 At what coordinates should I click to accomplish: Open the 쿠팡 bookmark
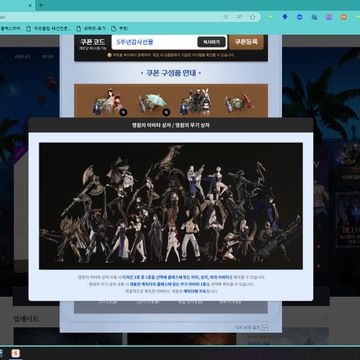click(x=119, y=29)
